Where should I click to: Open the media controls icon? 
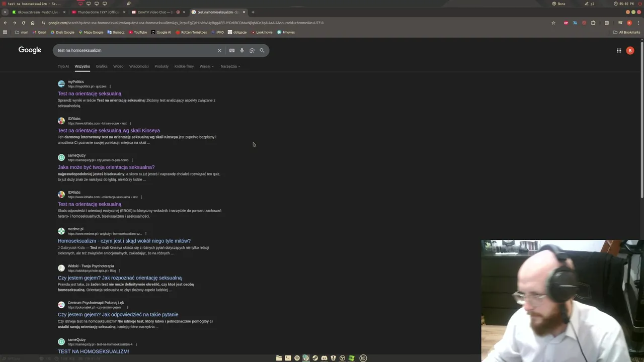[x=620, y=23]
